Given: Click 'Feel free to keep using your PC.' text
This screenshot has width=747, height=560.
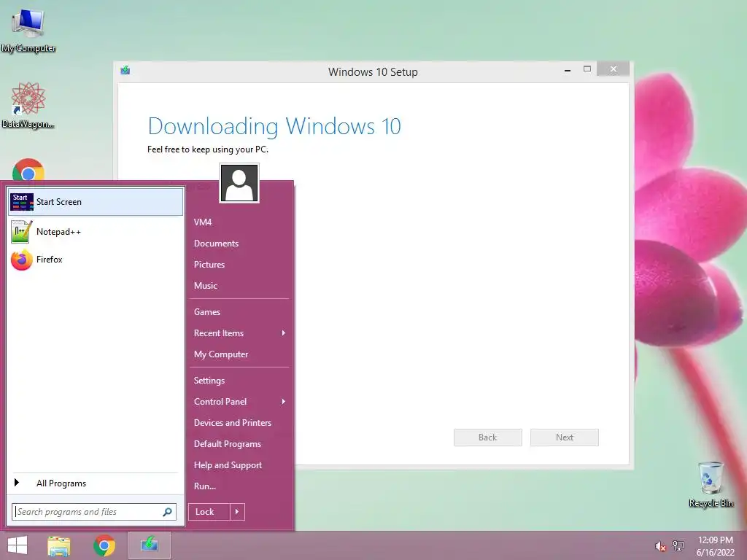Looking at the screenshot, I should [208, 149].
